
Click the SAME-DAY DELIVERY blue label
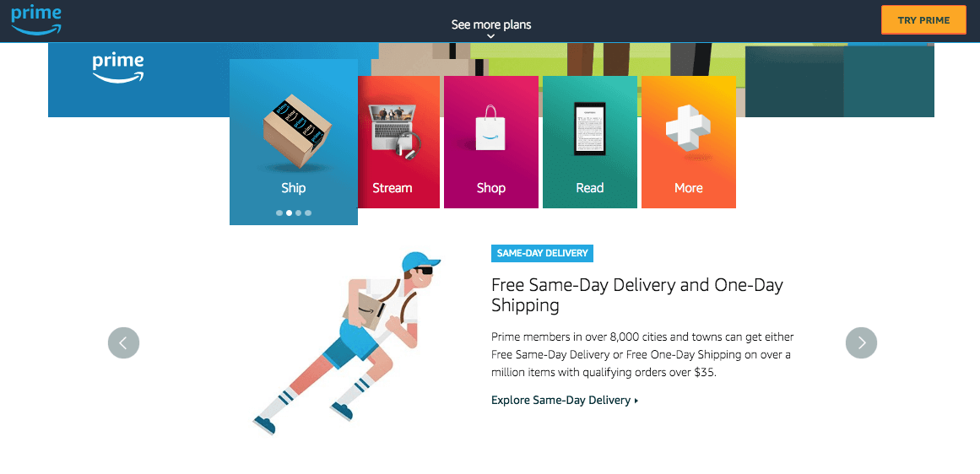(x=542, y=253)
